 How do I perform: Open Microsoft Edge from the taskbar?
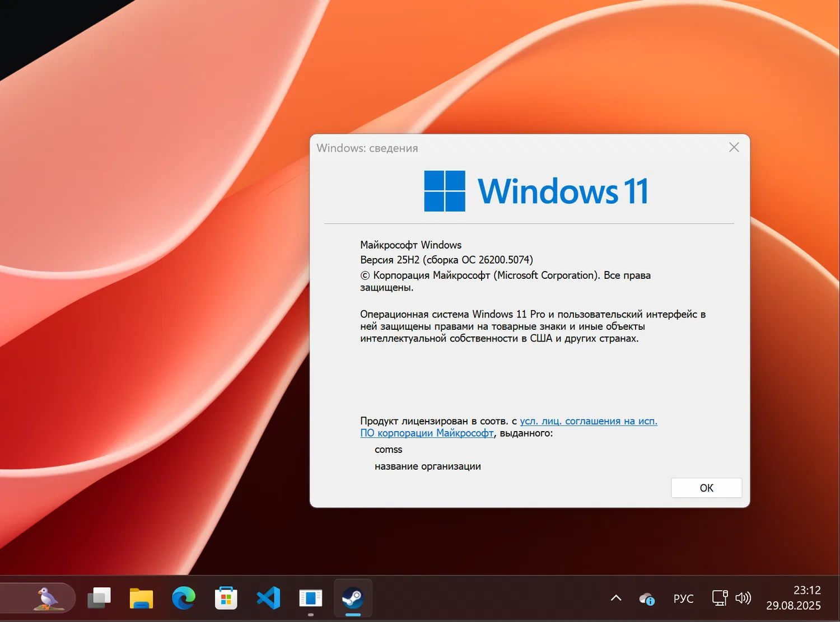[x=184, y=598]
